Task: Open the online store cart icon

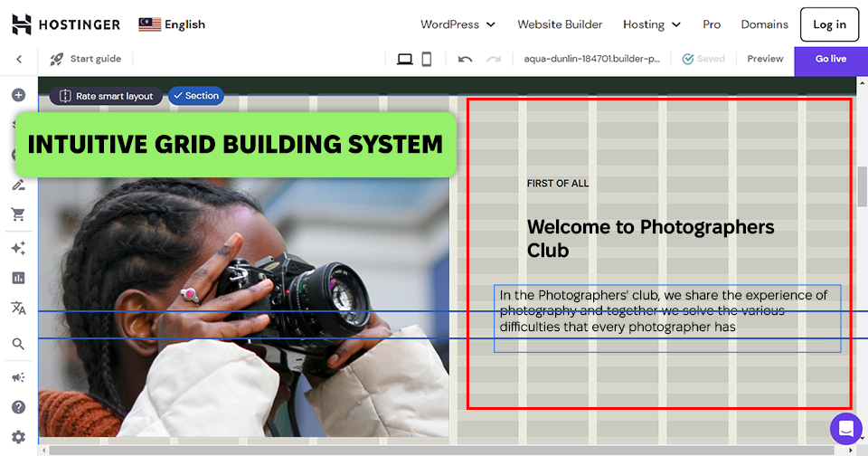Action: click(x=18, y=214)
